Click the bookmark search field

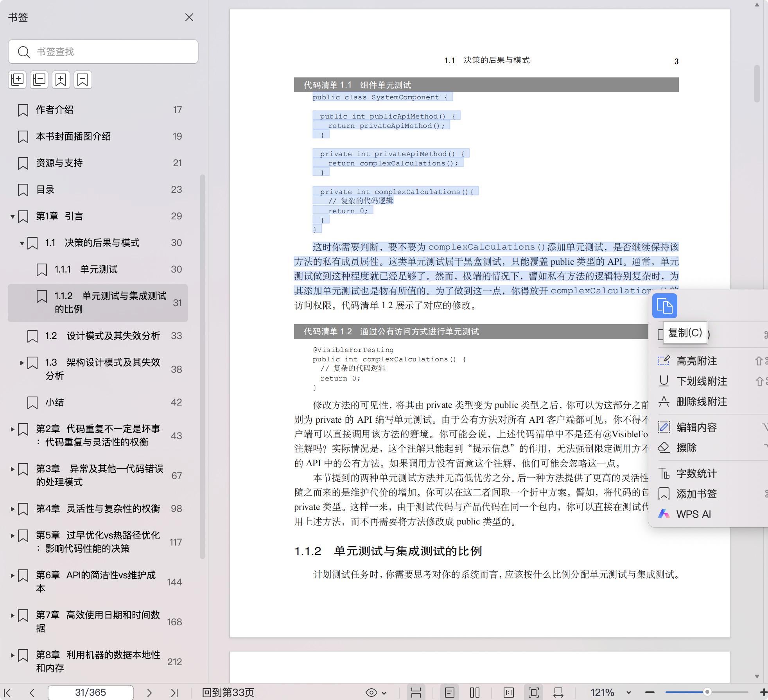tap(103, 52)
